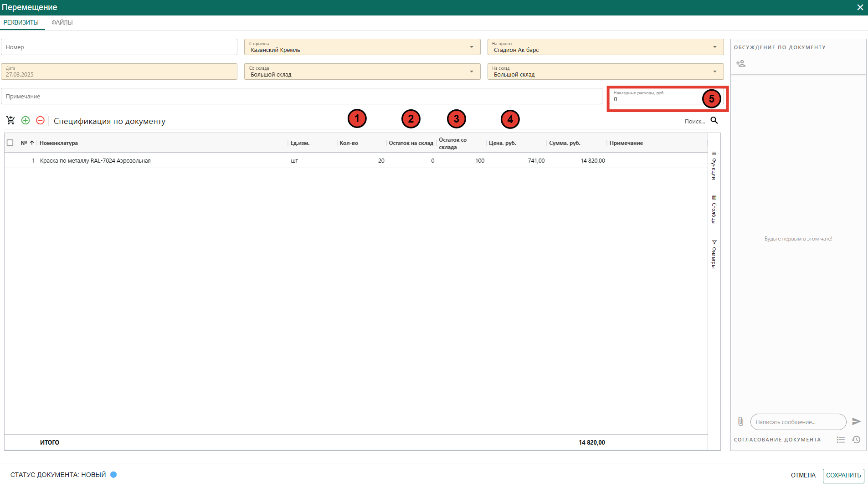Click the Примечание column header in table
The height and width of the screenshot is (487, 868).
pyautogui.click(x=626, y=143)
